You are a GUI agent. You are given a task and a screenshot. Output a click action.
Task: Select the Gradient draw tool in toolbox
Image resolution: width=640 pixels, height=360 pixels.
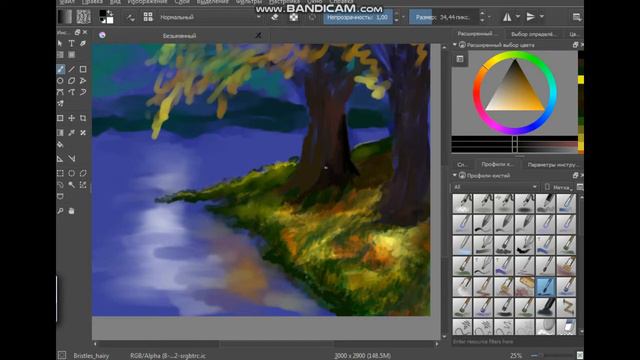pyautogui.click(x=60, y=133)
